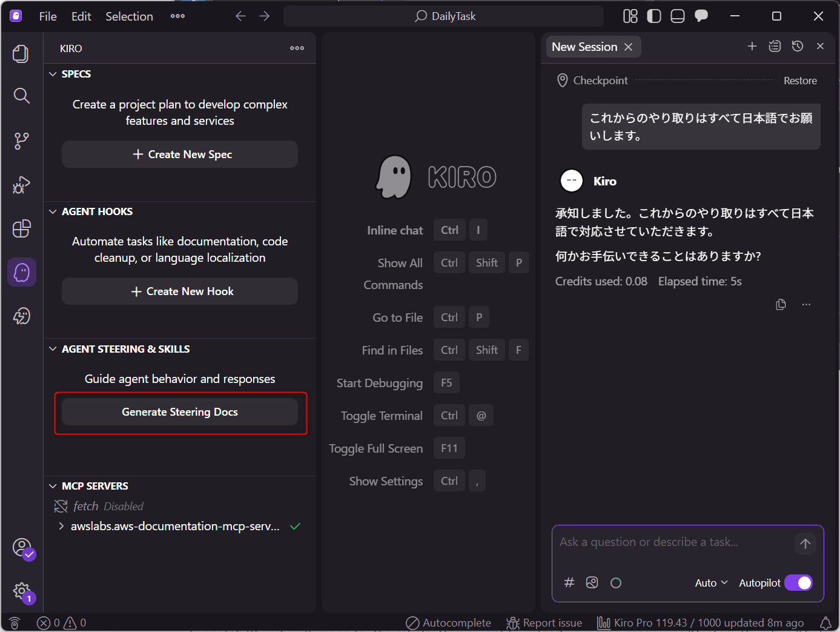Open the Run and Debug view
This screenshot has height=632, width=840.
click(21, 185)
